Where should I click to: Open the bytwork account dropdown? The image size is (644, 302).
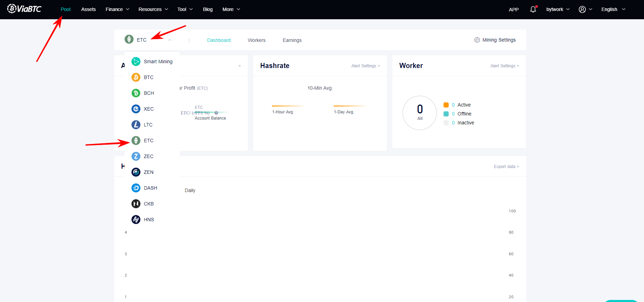(558, 9)
